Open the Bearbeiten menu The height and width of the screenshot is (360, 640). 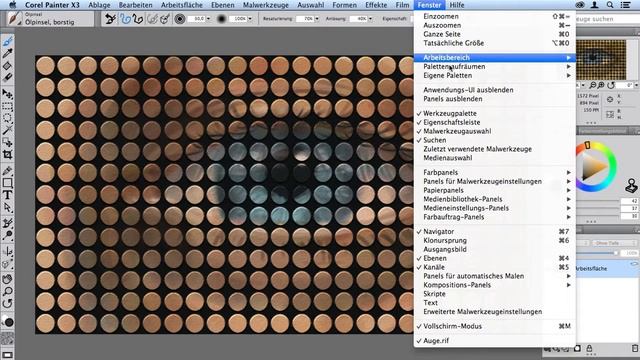click(136, 5)
